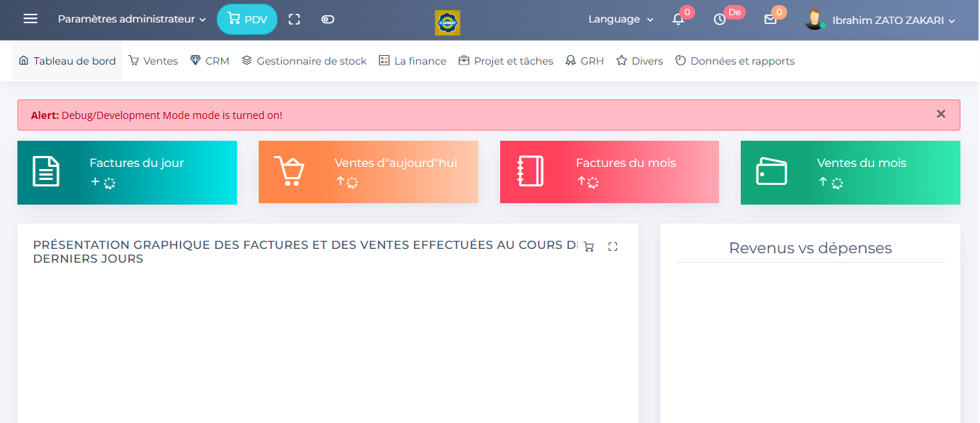Click the PDV button
This screenshot has height=423, width=980.
[x=247, y=20]
